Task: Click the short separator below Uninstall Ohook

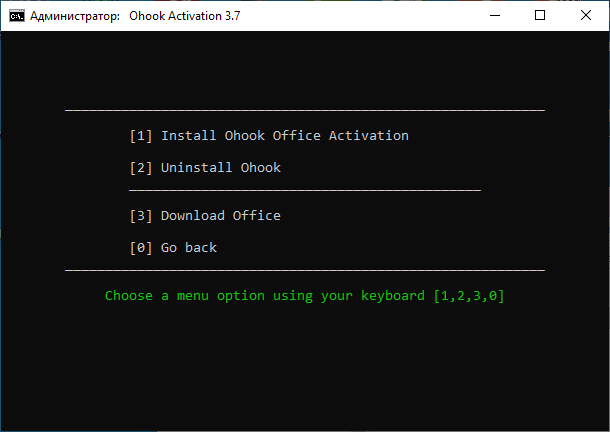Action: click(305, 189)
